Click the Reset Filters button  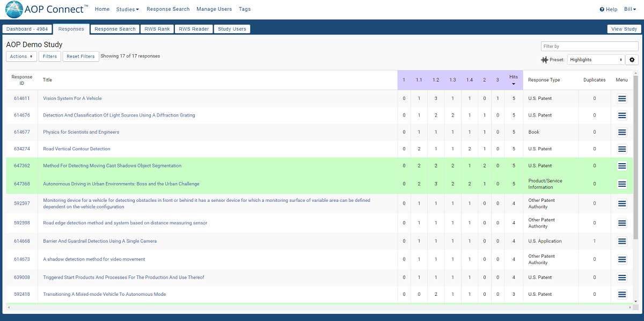[80, 56]
